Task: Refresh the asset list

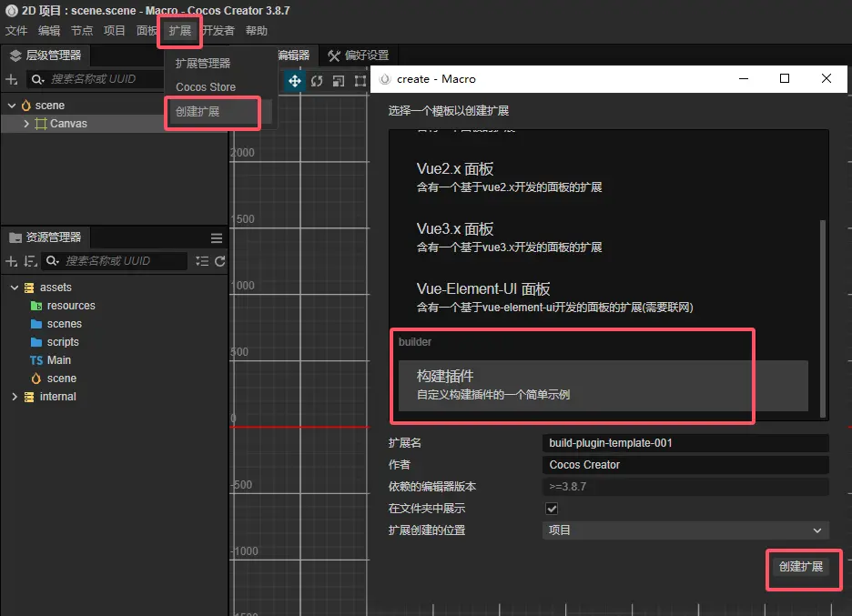Action: 220,261
